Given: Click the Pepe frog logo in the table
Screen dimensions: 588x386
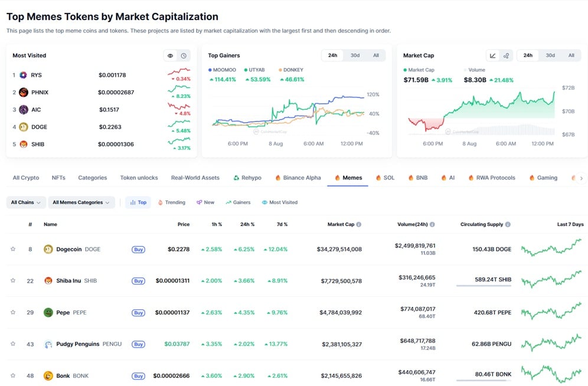Looking at the screenshot, I should (48, 312).
